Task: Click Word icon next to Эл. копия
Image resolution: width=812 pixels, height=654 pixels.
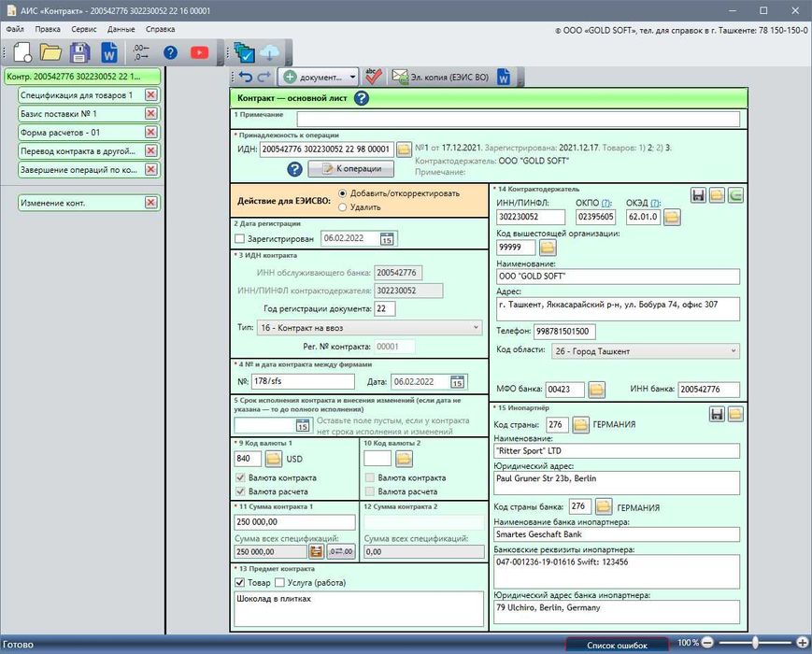Action: click(x=504, y=78)
